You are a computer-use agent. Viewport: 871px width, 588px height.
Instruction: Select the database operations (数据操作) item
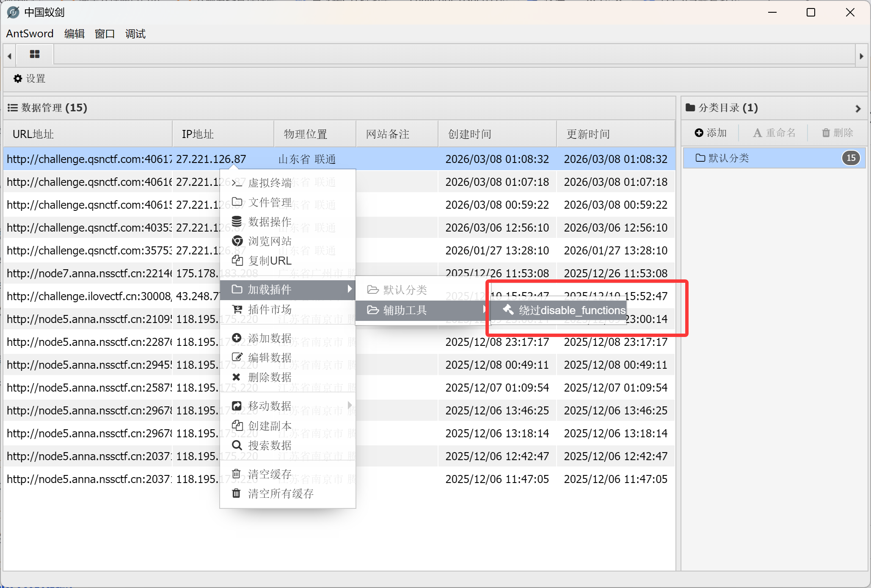click(270, 222)
